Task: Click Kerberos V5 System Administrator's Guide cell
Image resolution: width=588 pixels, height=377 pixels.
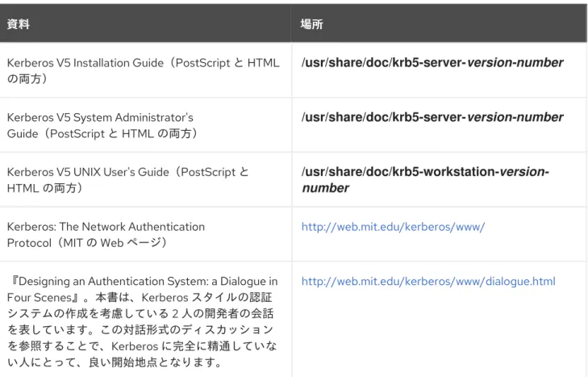Action: click(x=145, y=125)
